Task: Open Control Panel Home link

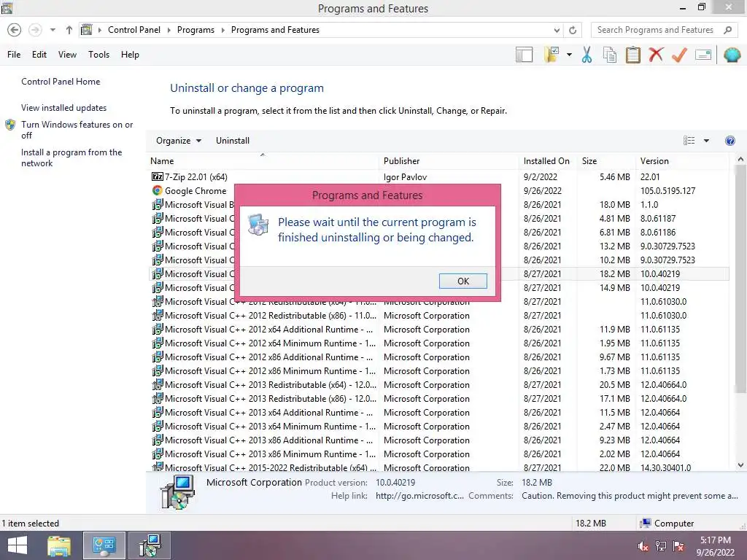Action: point(61,82)
